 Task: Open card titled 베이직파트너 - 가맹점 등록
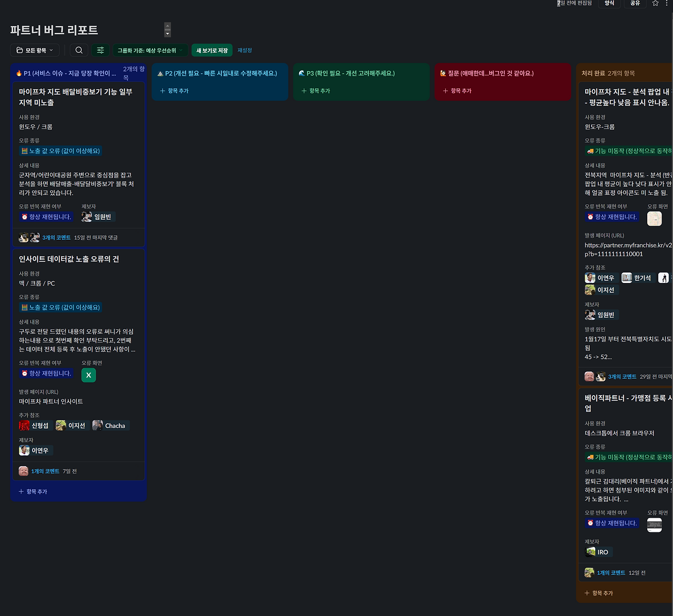[x=628, y=403]
